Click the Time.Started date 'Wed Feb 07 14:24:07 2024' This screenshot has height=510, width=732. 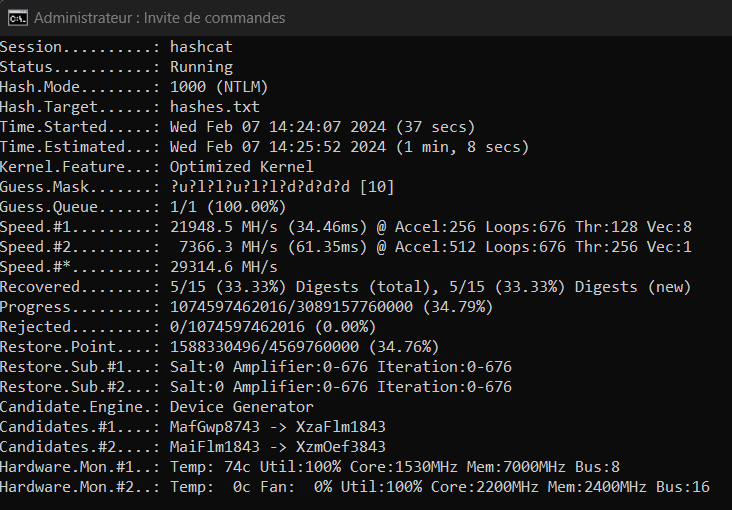pyautogui.click(x=278, y=127)
